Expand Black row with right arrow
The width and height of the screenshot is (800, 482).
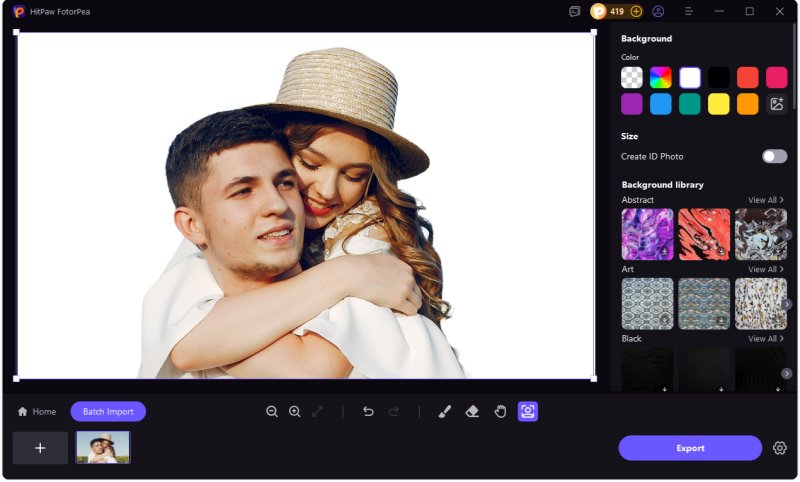787,373
